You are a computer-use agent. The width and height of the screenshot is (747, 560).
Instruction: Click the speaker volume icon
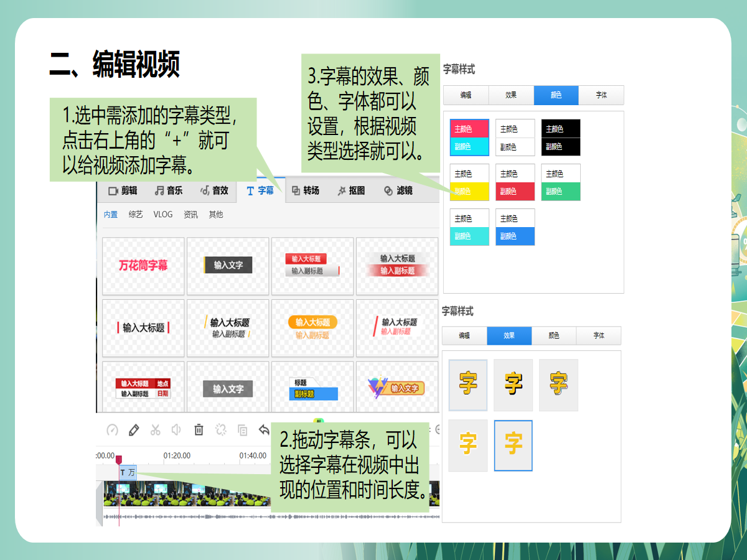pyautogui.click(x=177, y=430)
